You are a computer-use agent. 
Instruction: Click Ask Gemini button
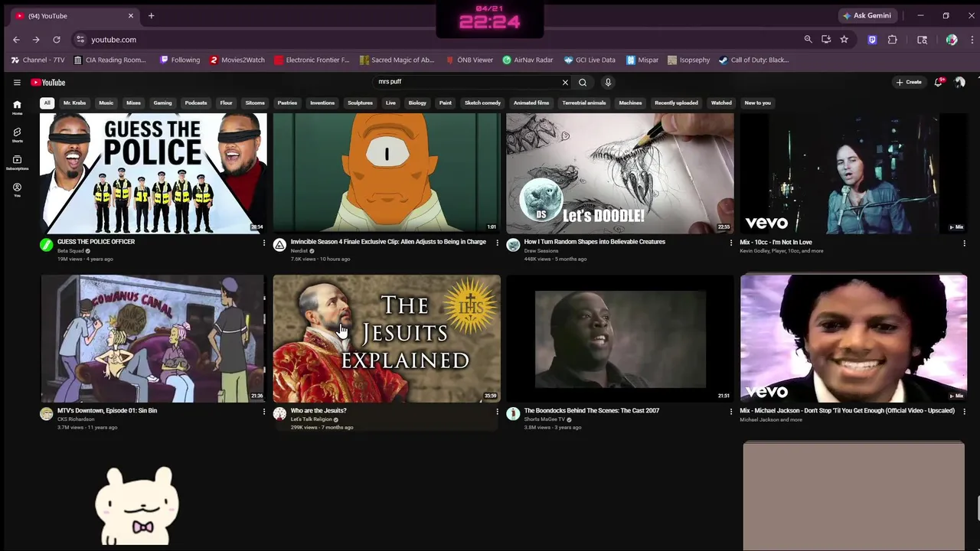(x=867, y=15)
